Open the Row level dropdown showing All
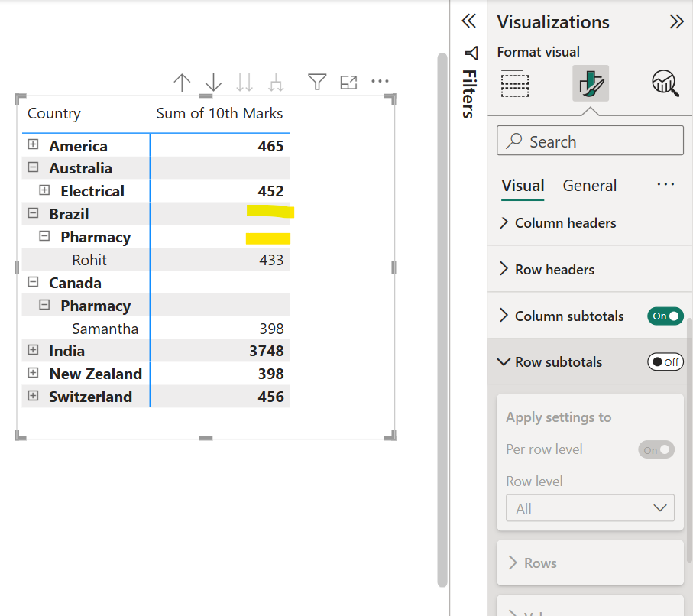 click(x=589, y=507)
